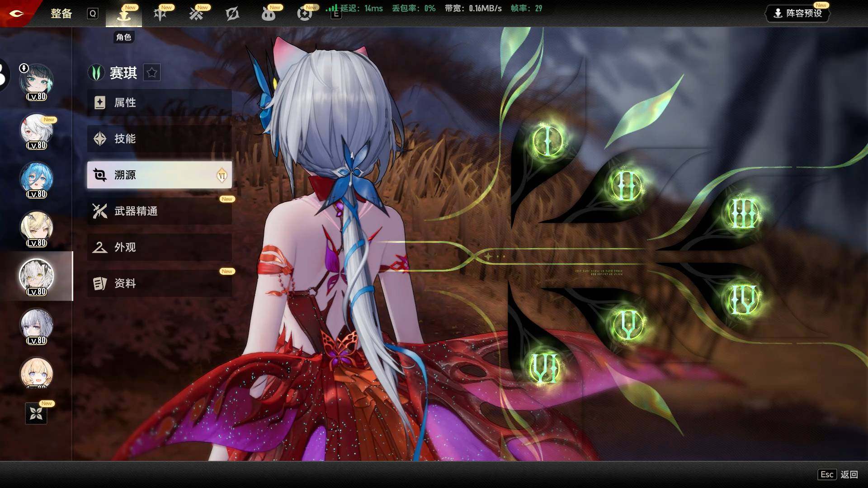Select the blue-haired character avatar
The width and height of the screenshot is (868, 488).
36,180
